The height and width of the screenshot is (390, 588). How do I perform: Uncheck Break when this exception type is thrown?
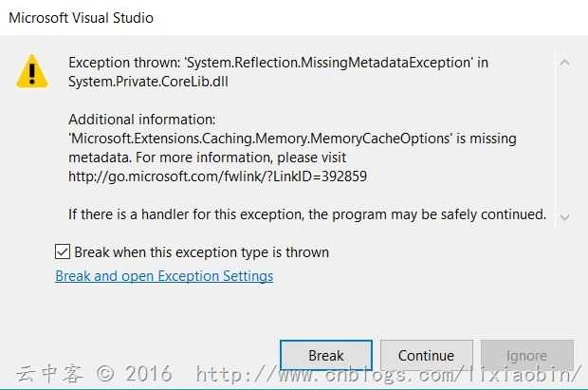(63, 251)
